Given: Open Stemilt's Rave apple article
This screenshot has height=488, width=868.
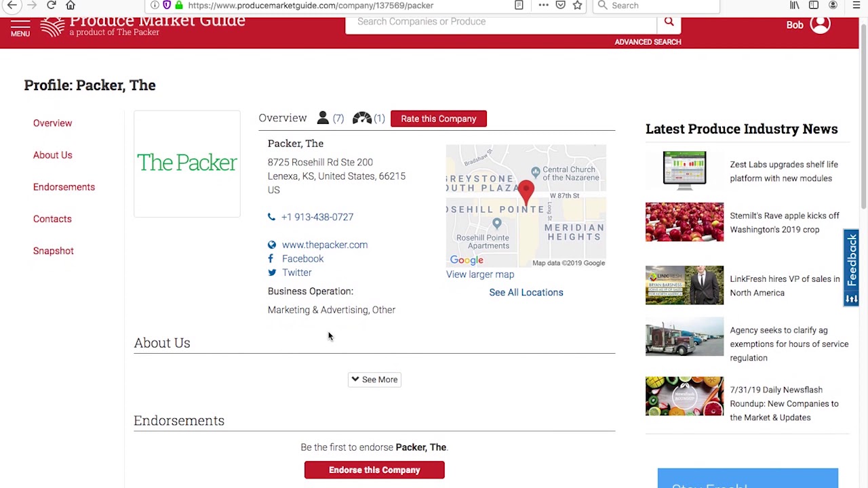Looking at the screenshot, I should (785, 222).
